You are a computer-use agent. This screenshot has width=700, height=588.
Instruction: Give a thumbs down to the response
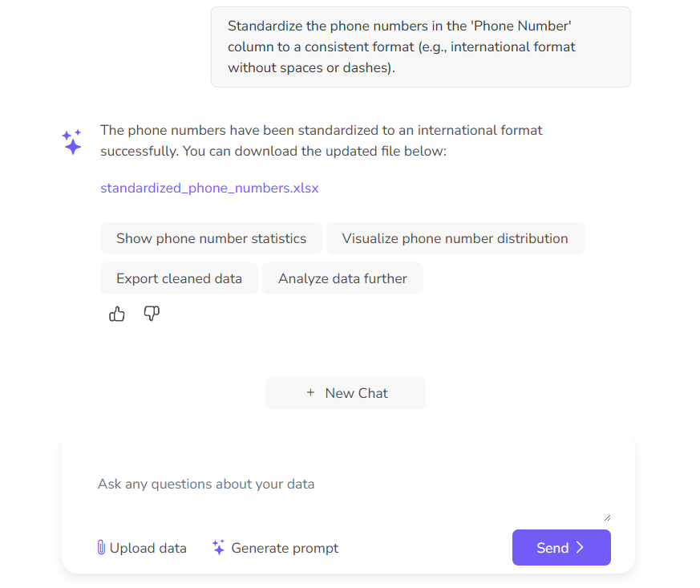click(152, 314)
